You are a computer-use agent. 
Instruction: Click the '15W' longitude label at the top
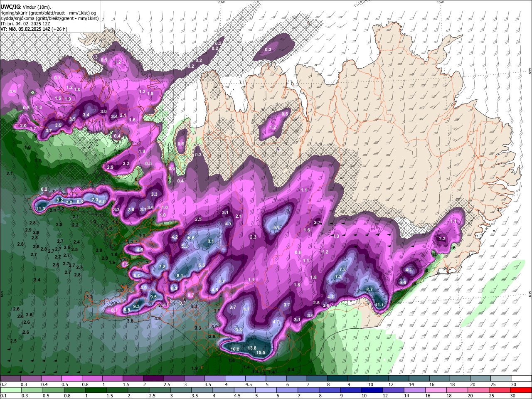440,2
